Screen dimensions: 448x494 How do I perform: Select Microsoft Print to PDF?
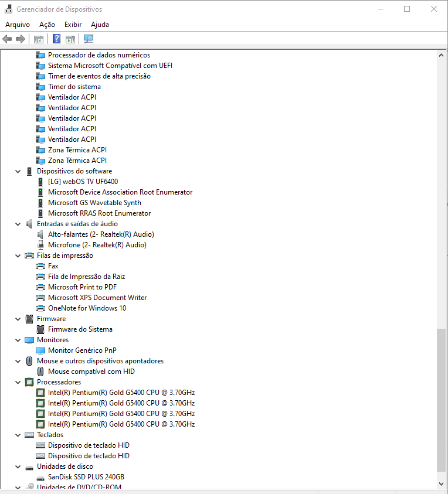pyautogui.click(x=82, y=287)
